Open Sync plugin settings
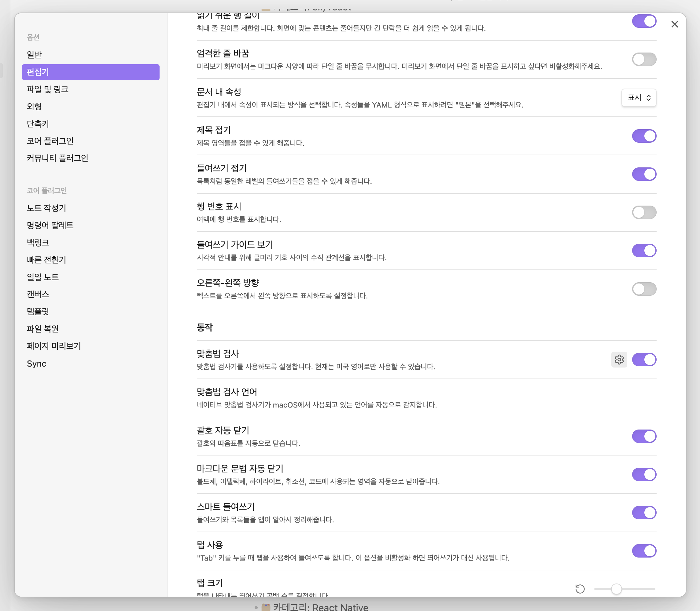Screen dimensions: 700x611 point(36,364)
